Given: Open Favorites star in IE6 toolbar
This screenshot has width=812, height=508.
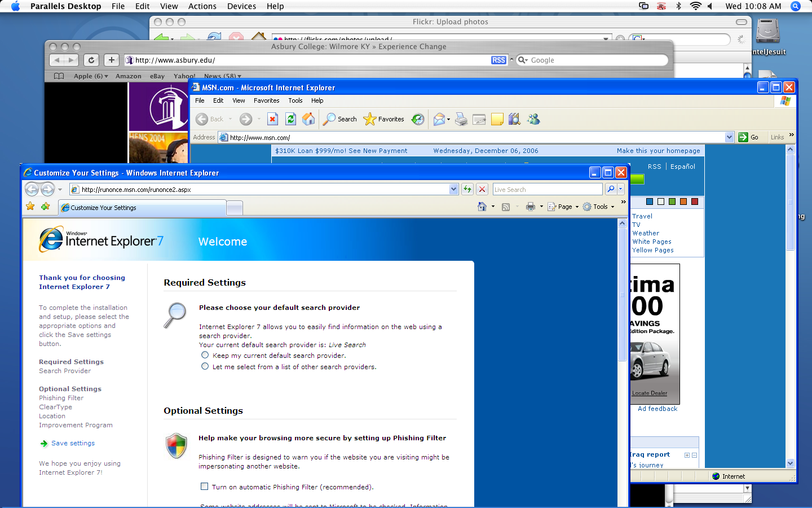Looking at the screenshot, I should [x=384, y=119].
